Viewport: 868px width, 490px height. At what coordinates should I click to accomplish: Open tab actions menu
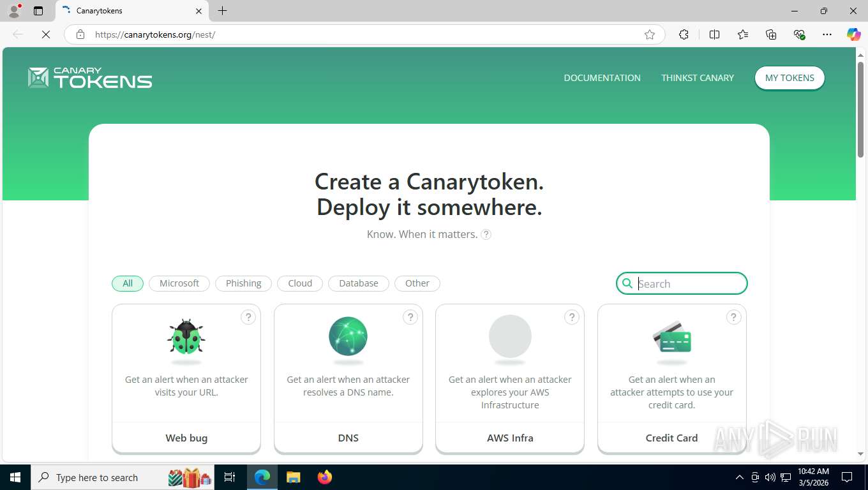[38, 11]
